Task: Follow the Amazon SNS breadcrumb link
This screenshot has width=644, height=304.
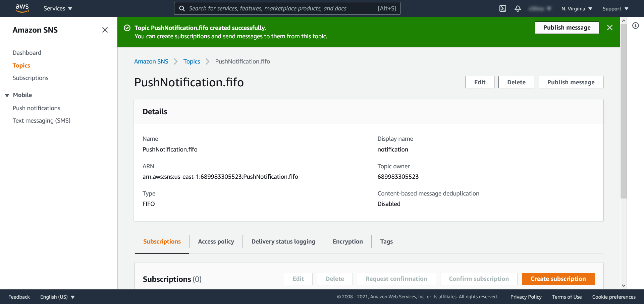Action: [x=151, y=61]
